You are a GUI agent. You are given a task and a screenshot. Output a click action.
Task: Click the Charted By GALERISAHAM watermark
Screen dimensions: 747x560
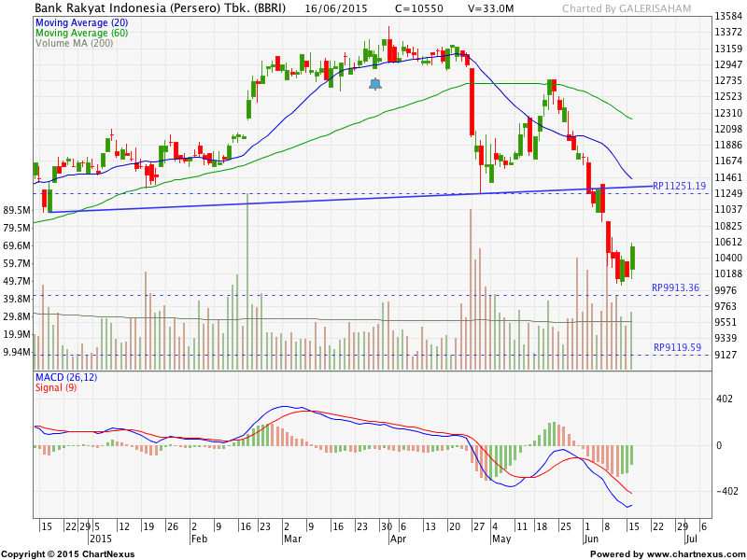pos(629,9)
